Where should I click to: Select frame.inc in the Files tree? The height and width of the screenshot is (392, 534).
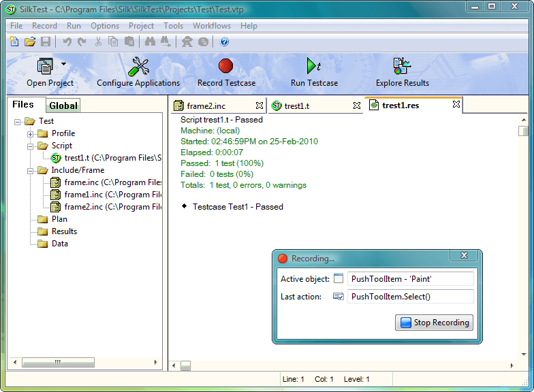tap(106, 182)
